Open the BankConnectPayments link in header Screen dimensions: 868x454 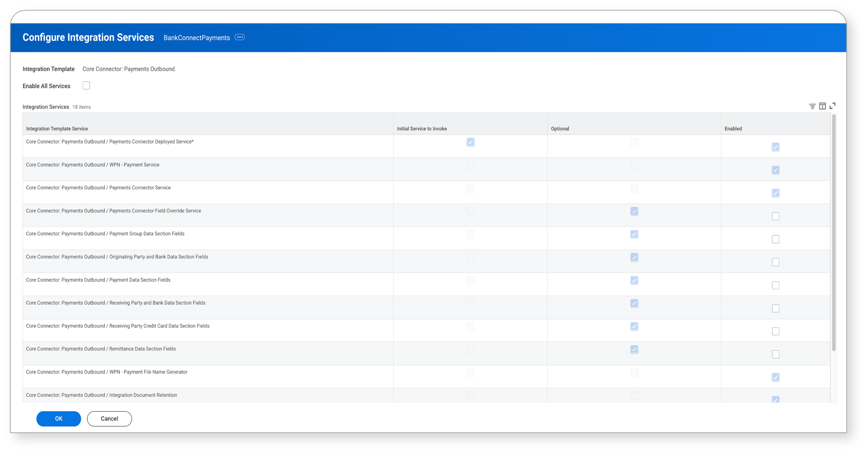tap(197, 38)
